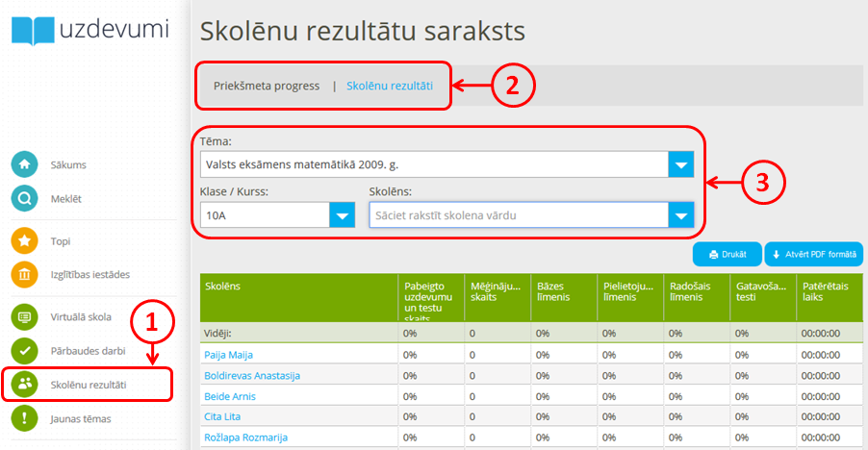Open the Klase / Kurss dropdown

point(342,215)
